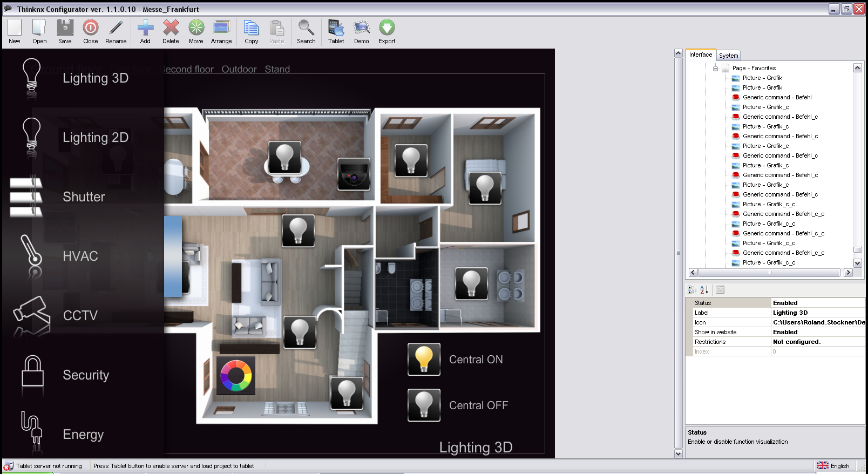Click the projector icon in the top room

(x=354, y=174)
